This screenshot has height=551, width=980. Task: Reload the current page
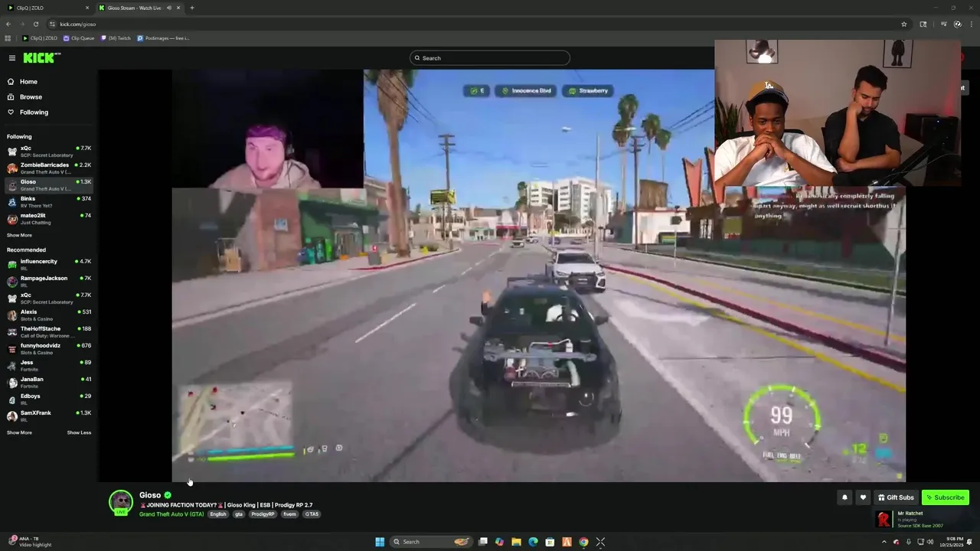(x=35, y=24)
